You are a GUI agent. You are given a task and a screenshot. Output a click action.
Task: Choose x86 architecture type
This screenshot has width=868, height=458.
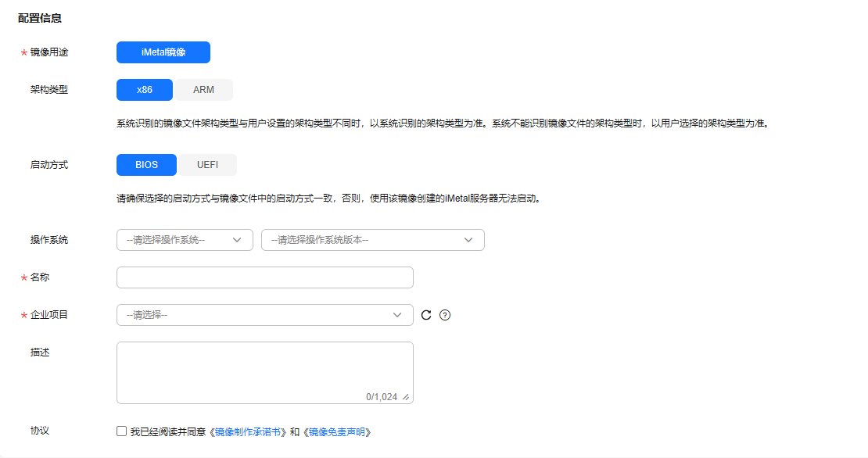click(145, 90)
